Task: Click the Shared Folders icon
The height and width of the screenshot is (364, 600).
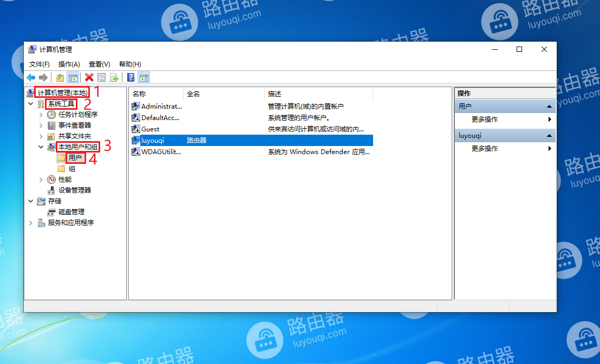Action: click(x=51, y=136)
